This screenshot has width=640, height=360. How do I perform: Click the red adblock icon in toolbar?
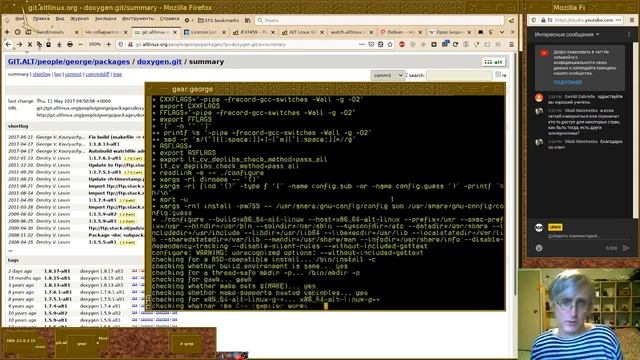(x=402, y=44)
